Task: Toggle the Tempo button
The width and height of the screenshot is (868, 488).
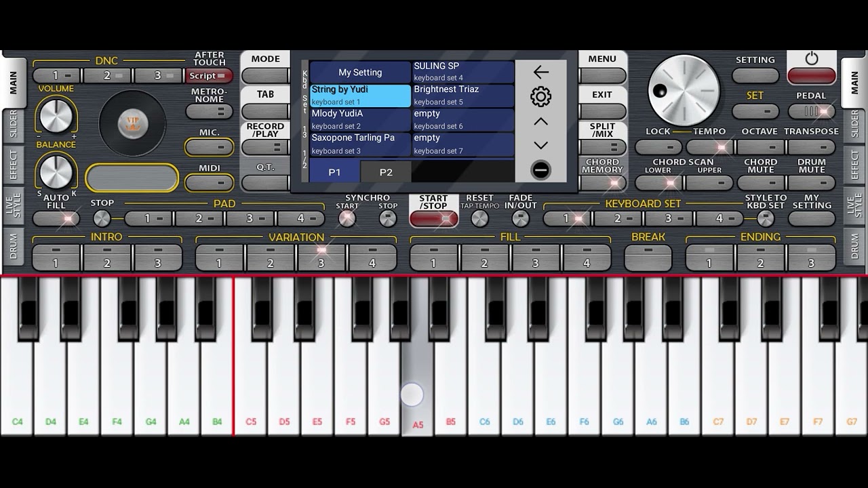Action: tap(709, 147)
